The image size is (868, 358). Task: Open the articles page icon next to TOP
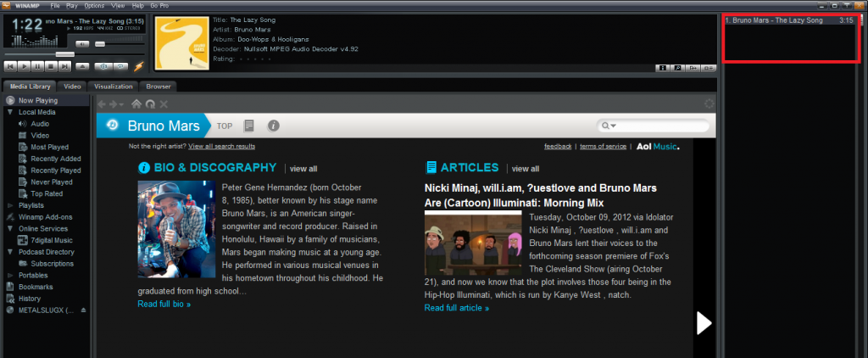(249, 126)
